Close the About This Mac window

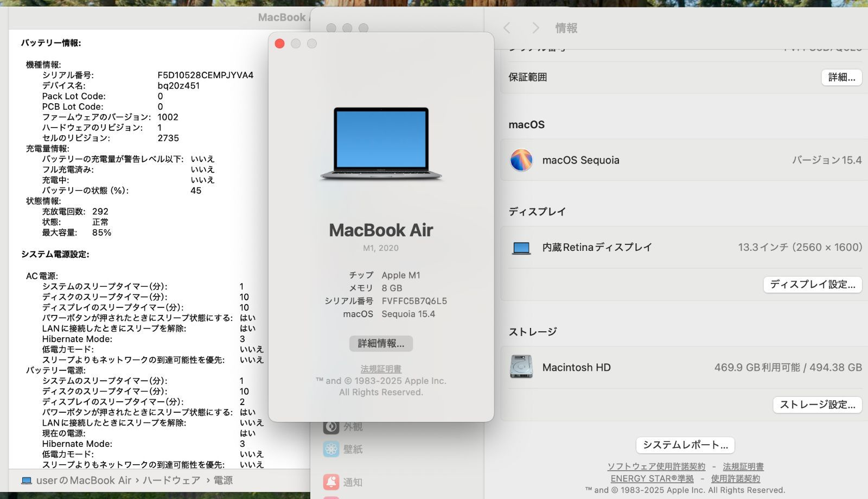tap(280, 43)
